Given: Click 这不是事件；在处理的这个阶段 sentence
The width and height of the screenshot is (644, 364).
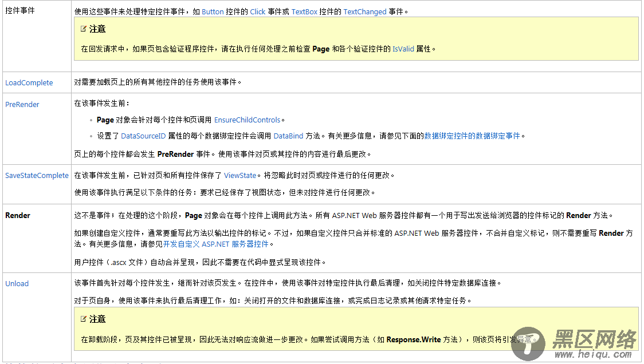Looking at the screenshot, I should [343, 215].
